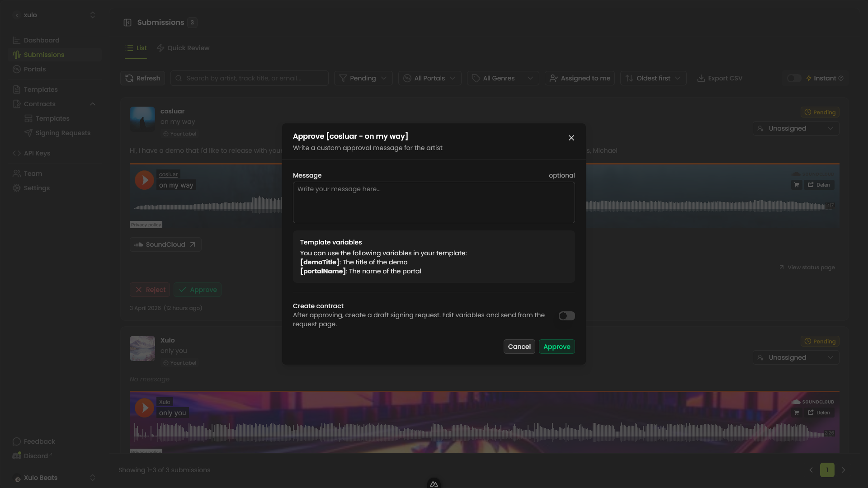The height and width of the screenshot is (488, 868).
Task: Open the Portals section from sidebar
Action: click(x=35, y=69)
